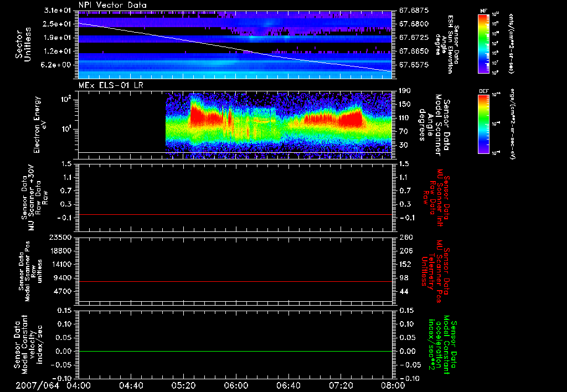Viewport: 567px width, 392px height.
Task: Click the 05:20 time tick label
Action: tap(183, 385)
